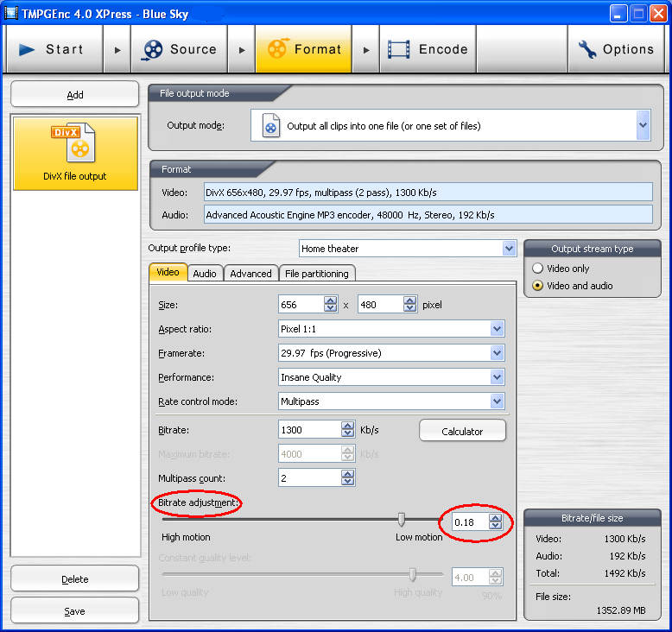Open the Framerate dropdown
This screenshot has height=632, width=672.
(x=497, y=353)
